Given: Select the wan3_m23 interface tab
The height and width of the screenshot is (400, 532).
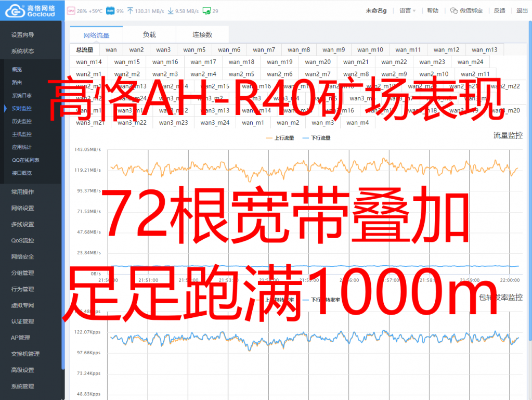Looking at the screenshot, I should coord(173,122).
